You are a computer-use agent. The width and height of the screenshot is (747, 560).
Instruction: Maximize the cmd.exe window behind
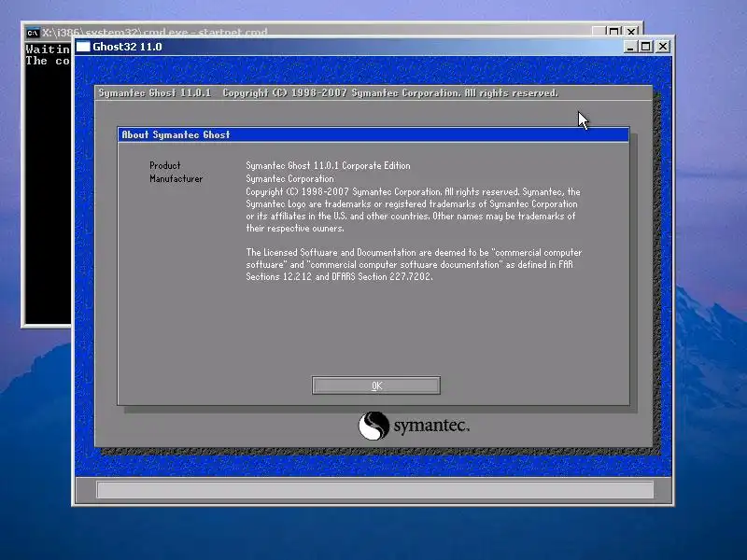[614, 32]
